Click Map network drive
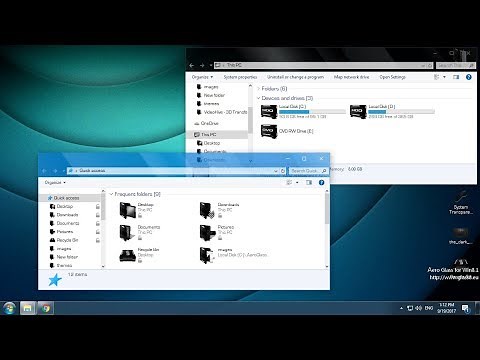 click(x=352, y=77)
